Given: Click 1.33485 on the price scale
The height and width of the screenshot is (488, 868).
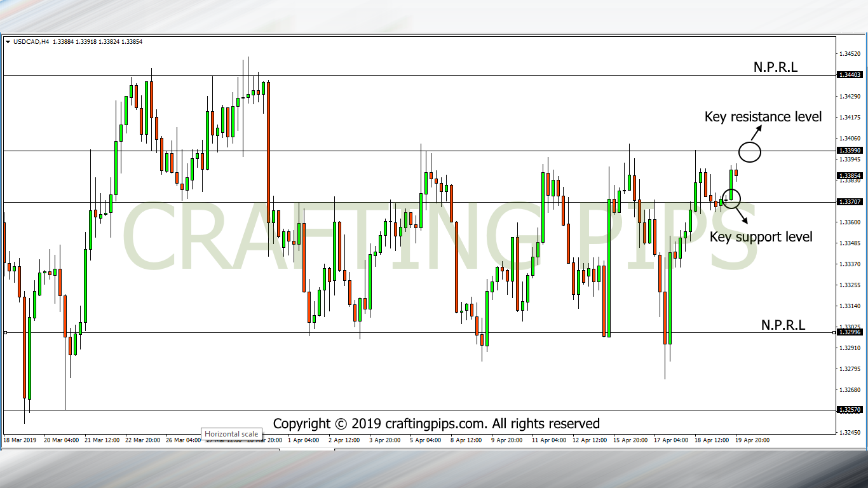Looking at the screenshot, I should click(x=850, y=243).
